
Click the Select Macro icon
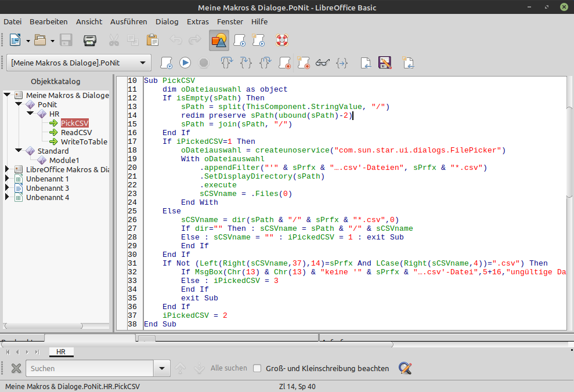pos(240,40)
